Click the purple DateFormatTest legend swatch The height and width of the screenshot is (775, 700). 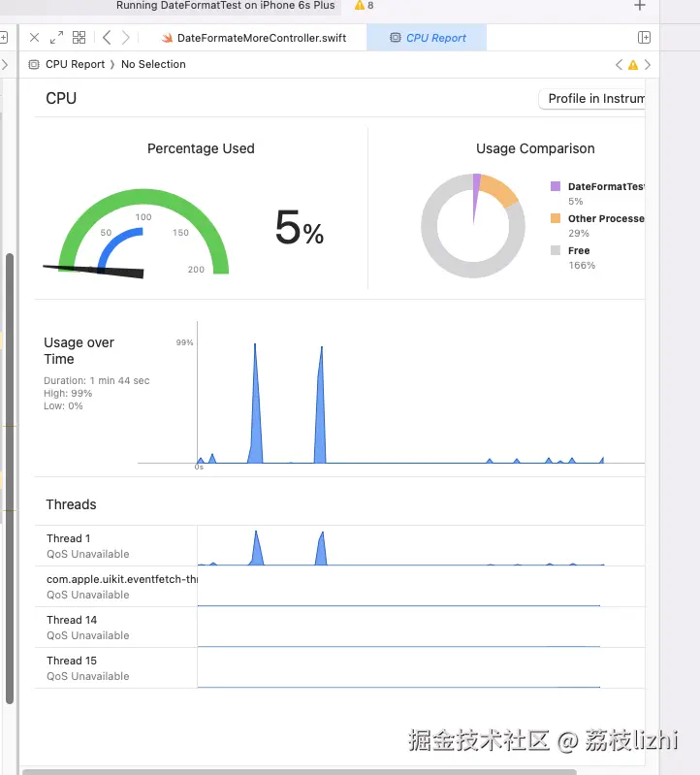[x=556, y=186]
